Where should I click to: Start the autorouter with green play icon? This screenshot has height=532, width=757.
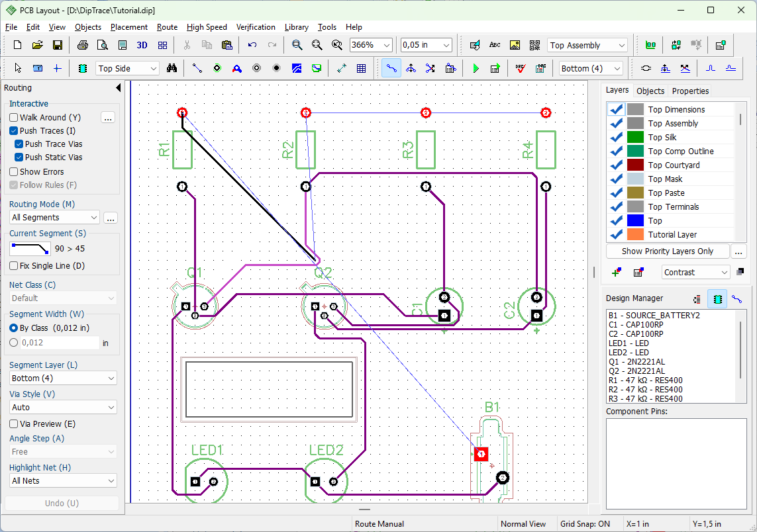click(476, 68)
